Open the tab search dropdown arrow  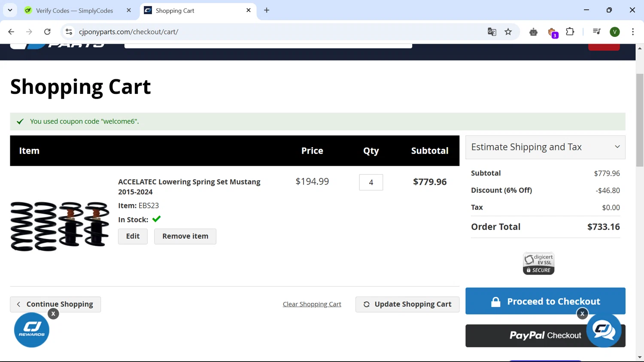coord(10,10)
